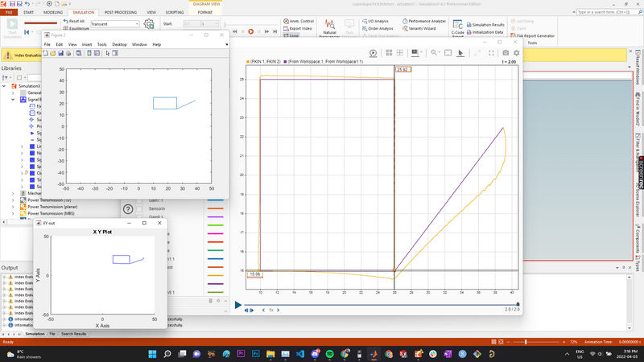The width and height of the screenshot is (644, 362).
Task: Toggle the SensorIn checkbox
Action: tap(139, 209)
